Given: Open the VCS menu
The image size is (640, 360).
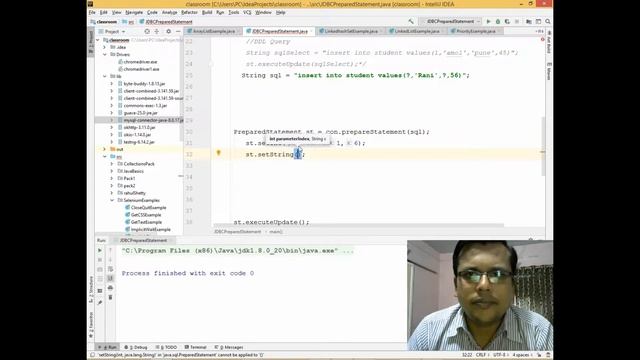Looking at the screenshot, I should 247,13.
